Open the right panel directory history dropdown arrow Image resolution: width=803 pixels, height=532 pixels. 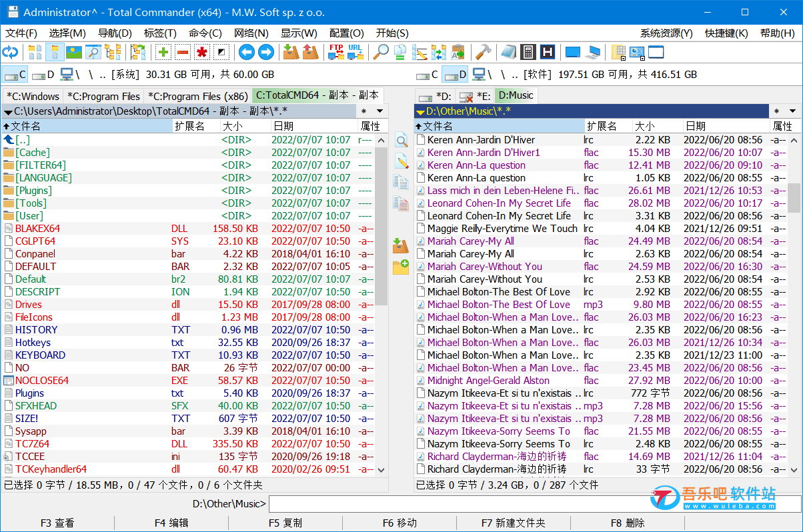(x=792, y=111)
